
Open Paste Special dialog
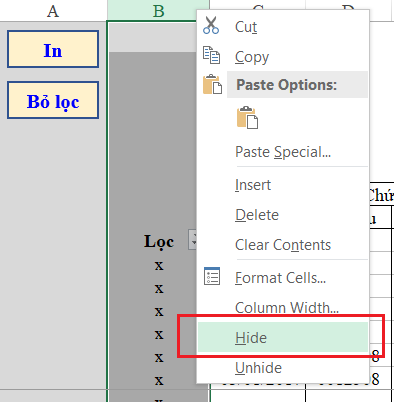click(x=283, y=152)
